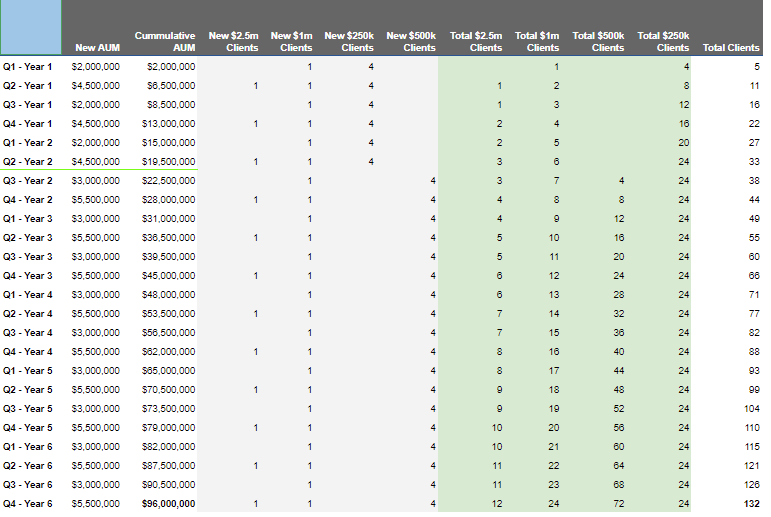Click cumulative AUM value $31,000,000
This screenshot has height=517, width=771.
(168, 219)
